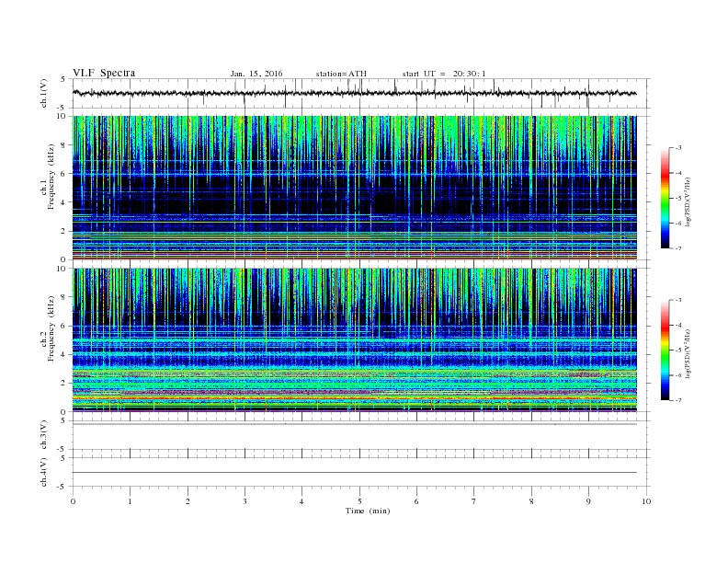The image size is (728, 563).
Task: Click the 'Time (min)' axis label
Action: click(368, 511)
